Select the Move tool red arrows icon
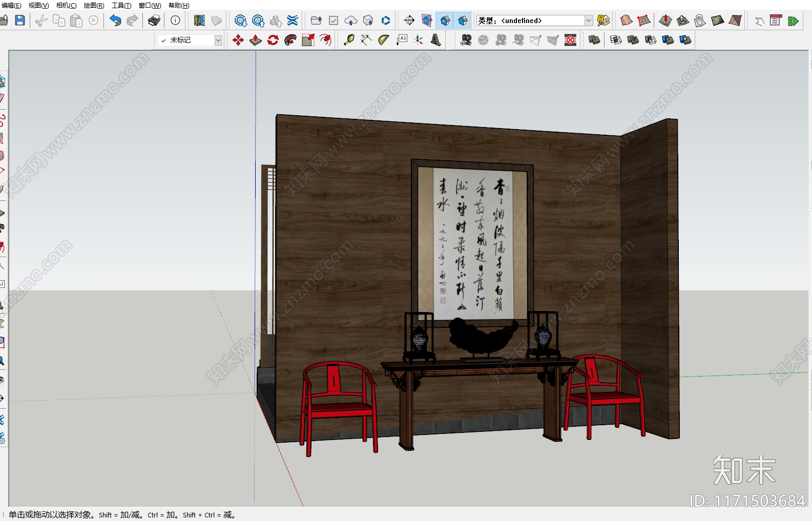 [x=238, y=40]
